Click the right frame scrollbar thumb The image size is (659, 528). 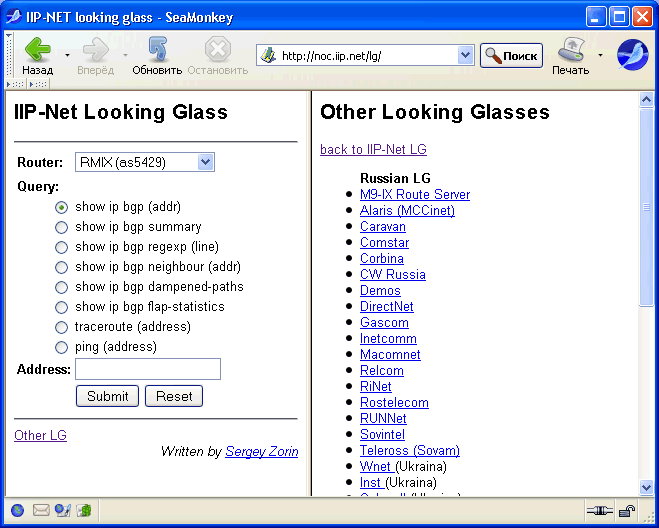click(x=646, y=207)
